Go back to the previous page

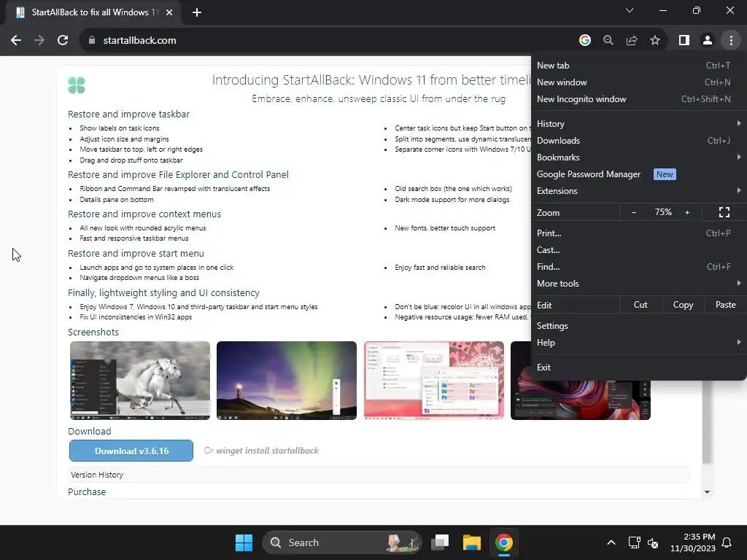click(x=16, y=41)
